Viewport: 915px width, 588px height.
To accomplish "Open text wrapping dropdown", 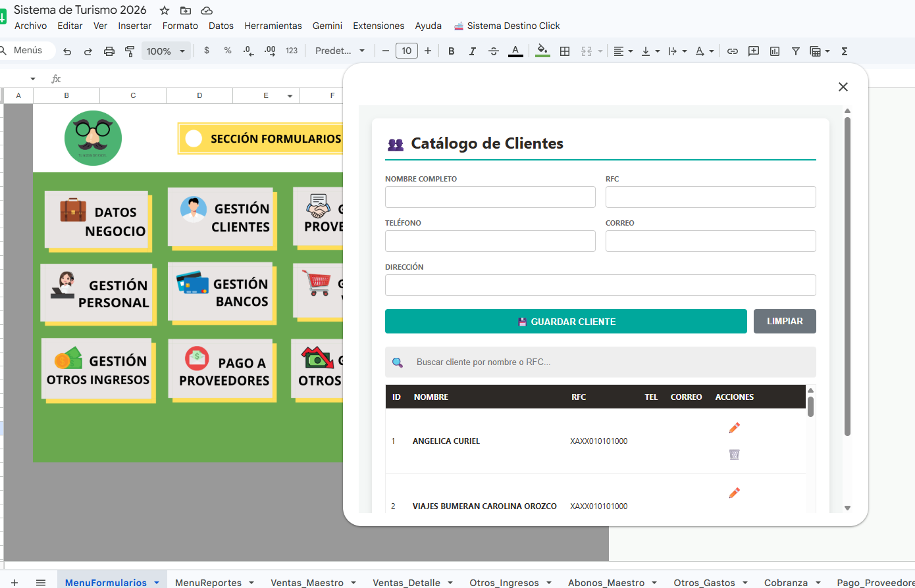I will [677, 51].
